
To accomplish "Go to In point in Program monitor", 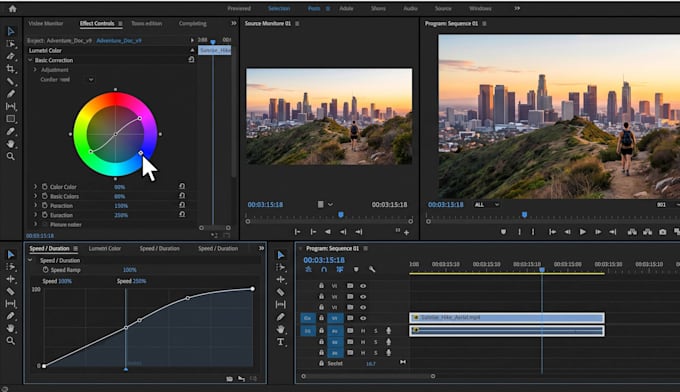I will point(552,232).
